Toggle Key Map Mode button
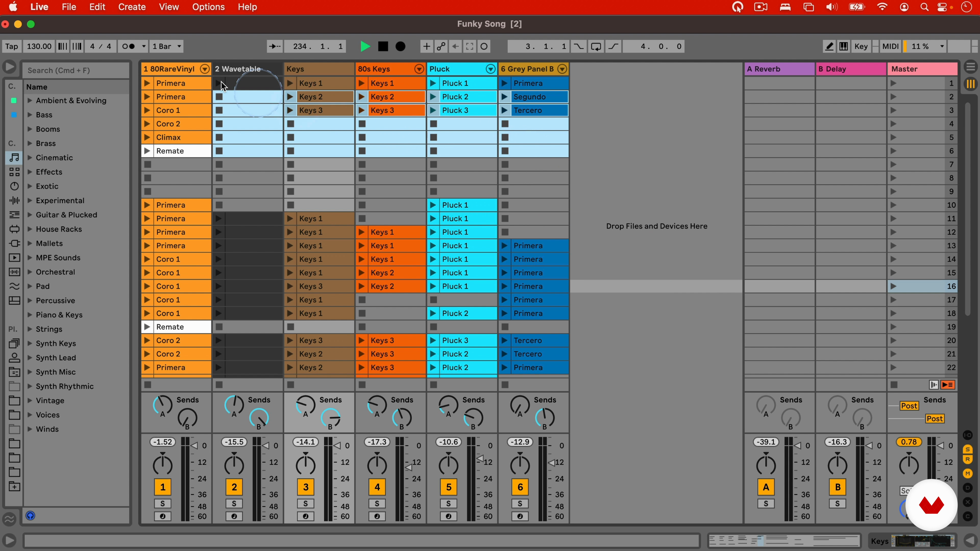This screenshot has width=980, height=551. 861,46
